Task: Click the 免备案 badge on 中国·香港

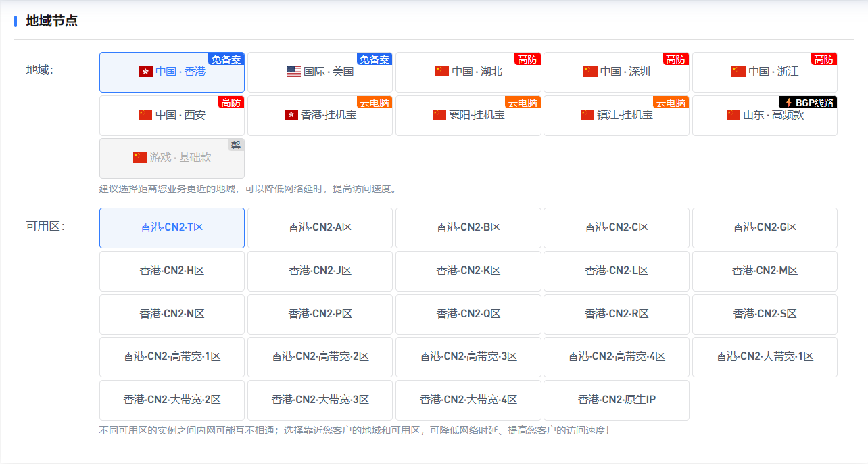Action: 226,59
